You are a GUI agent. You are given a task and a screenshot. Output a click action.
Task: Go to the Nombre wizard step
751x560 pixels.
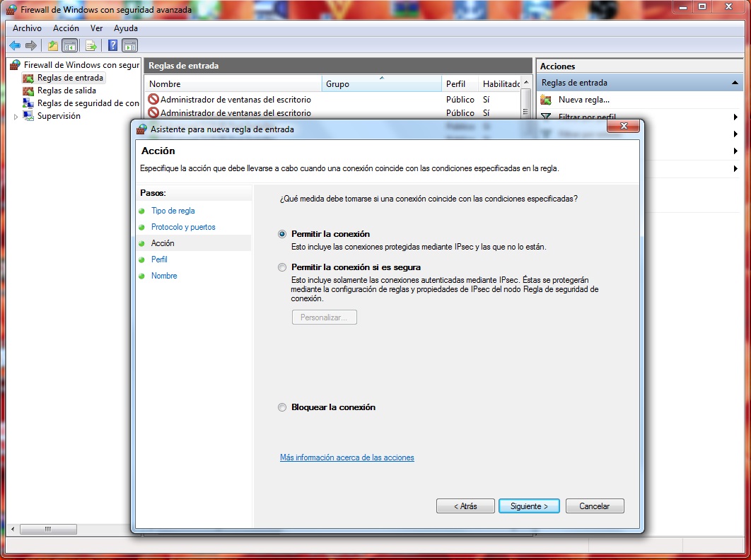click(x=164, y=276)
